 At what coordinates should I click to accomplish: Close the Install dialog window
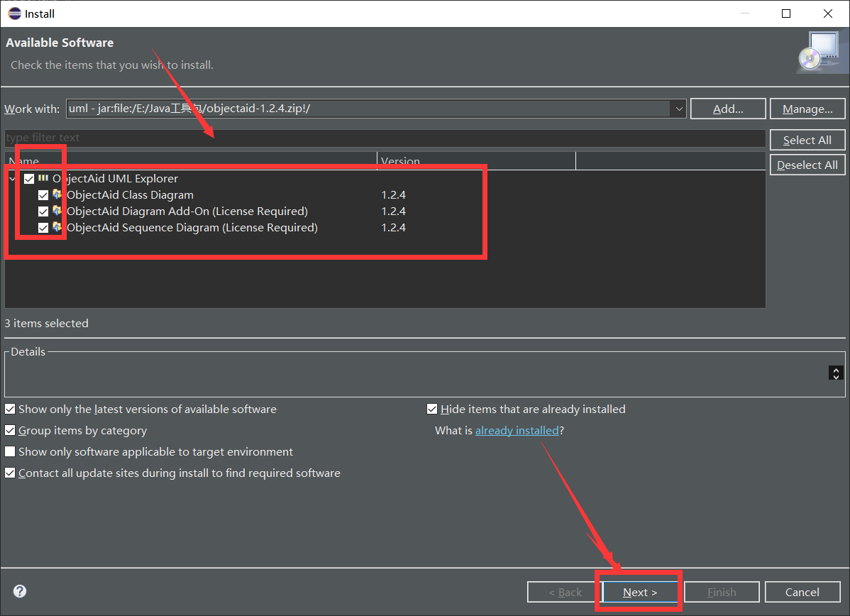pos(828,13)
